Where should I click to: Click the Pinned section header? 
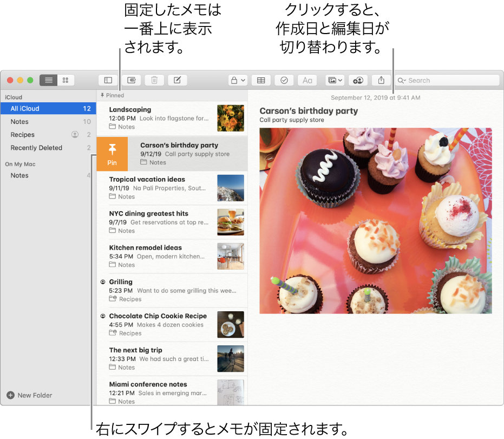click(172, 95)
